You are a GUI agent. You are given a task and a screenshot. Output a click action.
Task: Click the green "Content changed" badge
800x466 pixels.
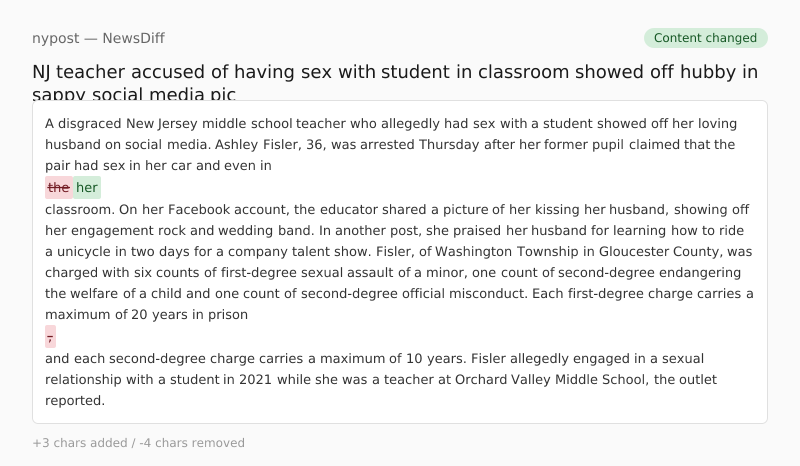pyautogui.click(x=705, y=38)
